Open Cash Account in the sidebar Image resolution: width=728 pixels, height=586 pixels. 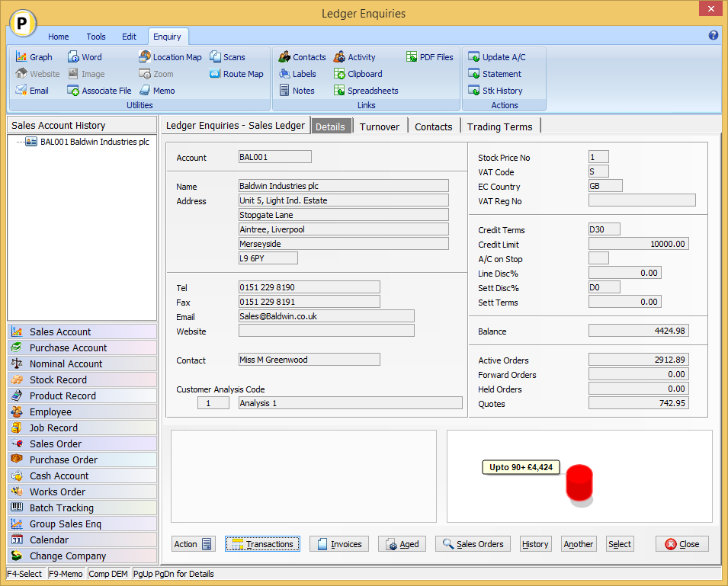82,476
